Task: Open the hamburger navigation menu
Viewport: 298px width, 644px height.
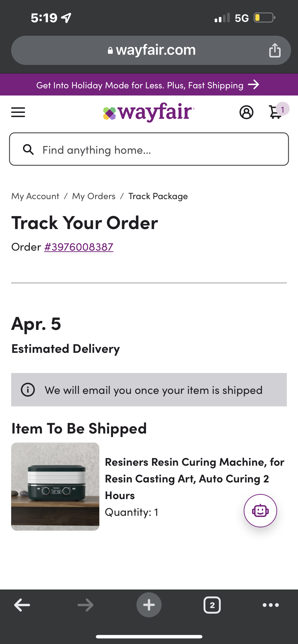Action: click(18, 112)
